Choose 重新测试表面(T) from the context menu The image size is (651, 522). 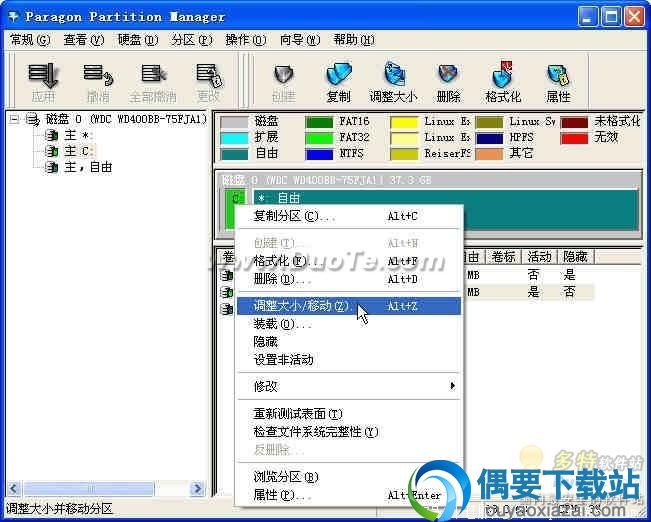click(x=349, y=414)
